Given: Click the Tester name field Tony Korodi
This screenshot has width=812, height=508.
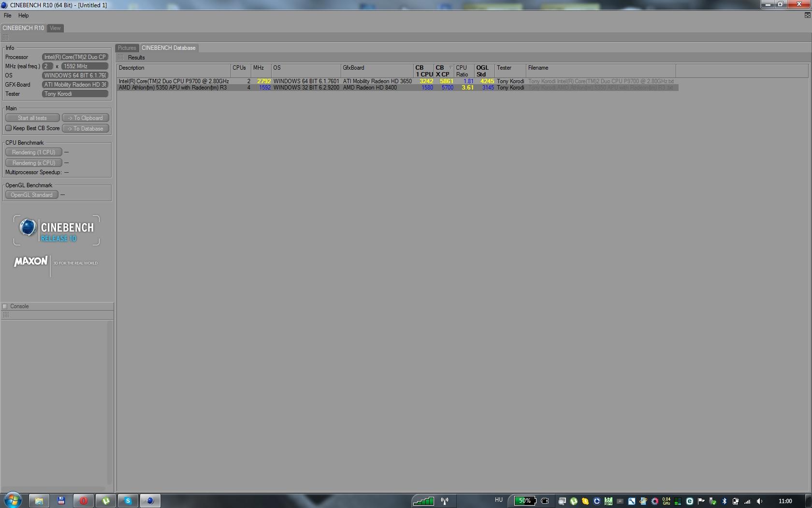Looking at the screenshot, I should click(75, 94).
